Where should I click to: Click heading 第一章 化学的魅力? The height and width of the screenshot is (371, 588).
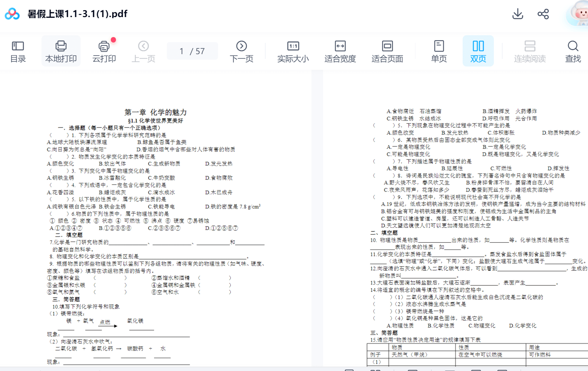tap(156, 112)
